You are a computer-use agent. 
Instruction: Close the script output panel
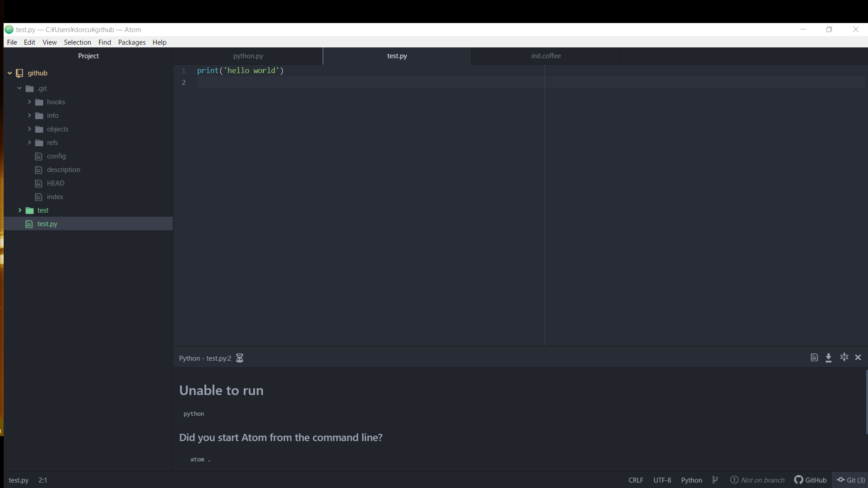858,357
